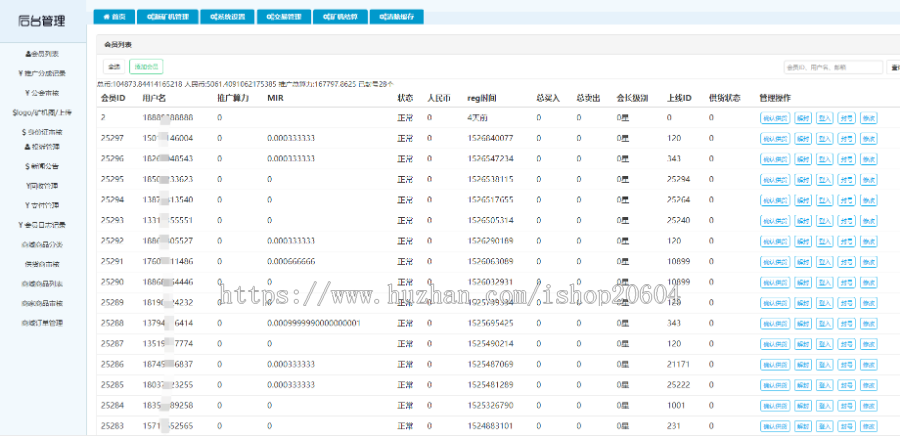Click the 全部 filter button
This screenshot has width=900, height=436.
pyautogui.click(x=114, y=67)
